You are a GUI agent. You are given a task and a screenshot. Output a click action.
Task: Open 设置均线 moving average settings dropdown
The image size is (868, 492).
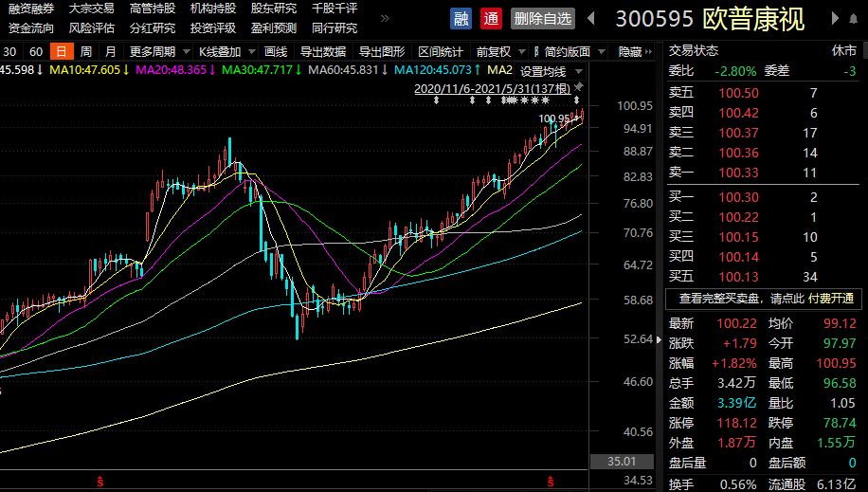(551, 71)
